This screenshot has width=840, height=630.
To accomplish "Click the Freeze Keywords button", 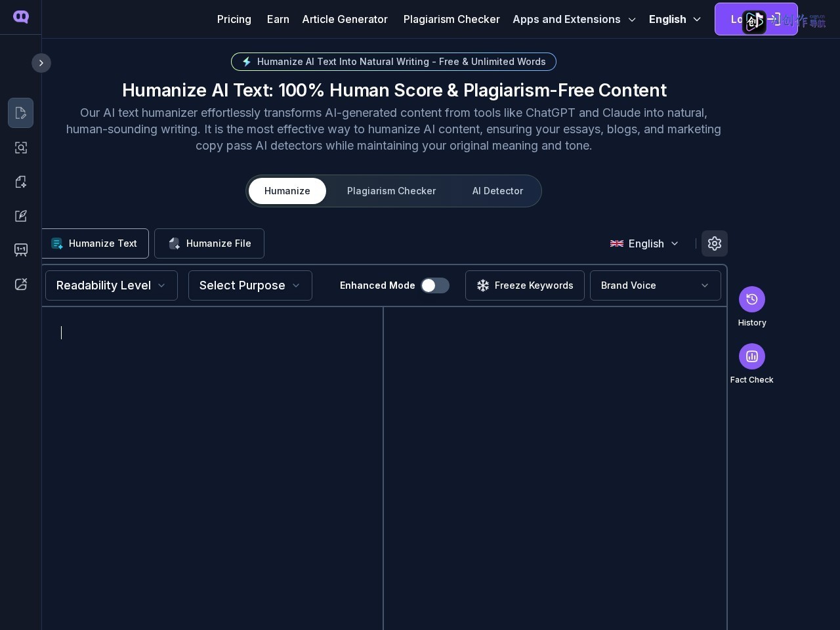I will pyautogui.click(x=525, y=285).
